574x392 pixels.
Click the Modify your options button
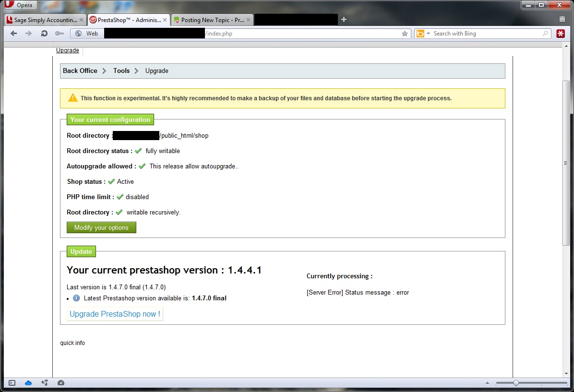tap(101, 227)
